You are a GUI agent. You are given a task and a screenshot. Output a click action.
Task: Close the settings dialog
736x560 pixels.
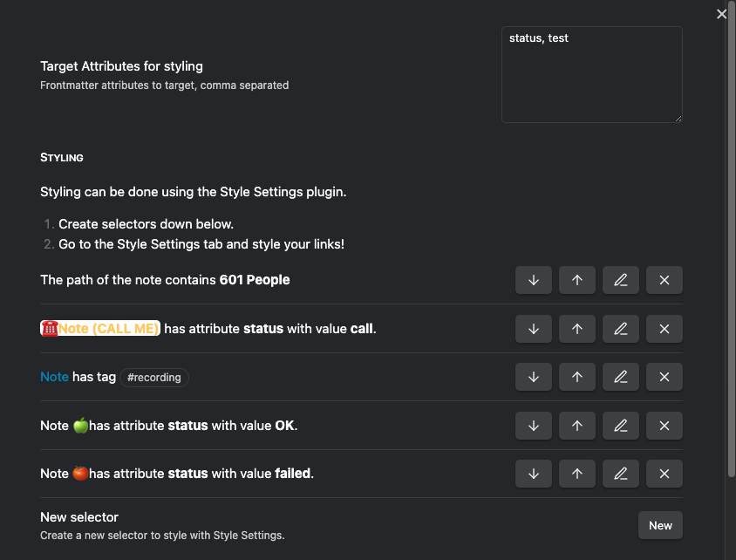coord(721,14)
